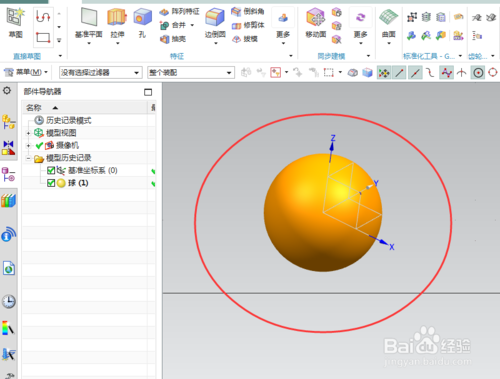Expand the 模型视图 tree node
The height and width of the screenshot is (379, 500).
28,133
